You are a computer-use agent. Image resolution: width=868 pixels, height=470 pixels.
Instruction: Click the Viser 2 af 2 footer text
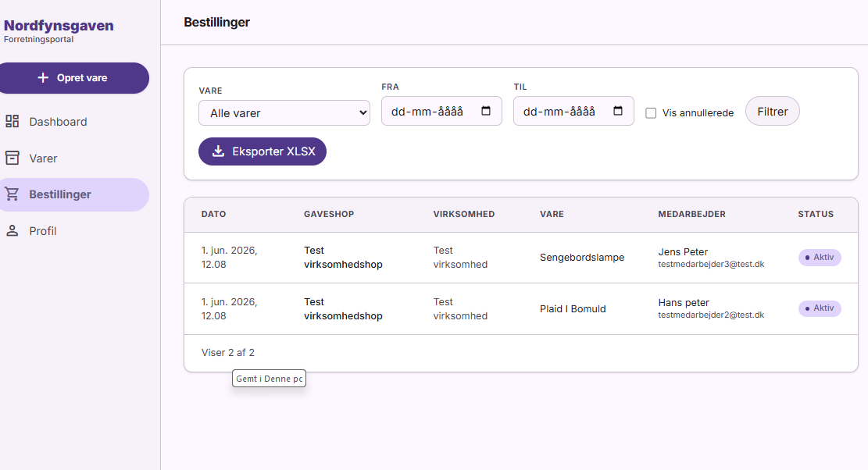coord(228,353)
